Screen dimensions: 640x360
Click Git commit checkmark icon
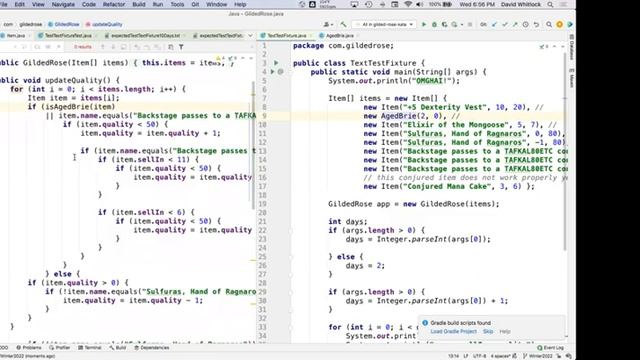pyautogui.click(x=505, y=24)
